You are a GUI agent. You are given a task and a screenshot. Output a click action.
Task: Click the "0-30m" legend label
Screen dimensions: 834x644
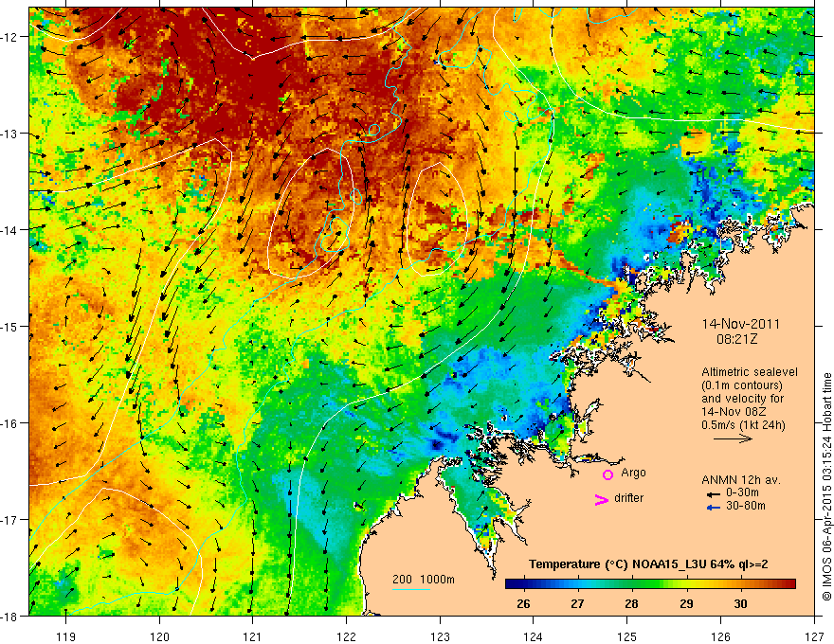pos(742,493)
